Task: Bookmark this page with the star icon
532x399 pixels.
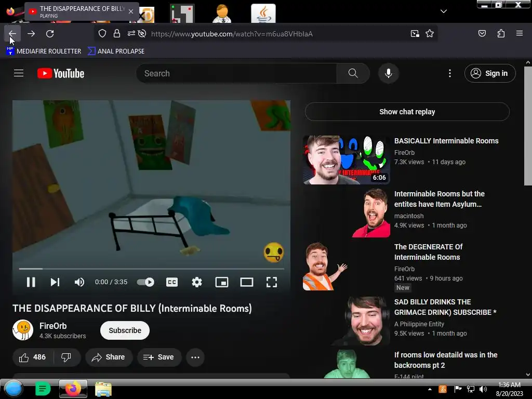Action: [x=430, y=34]
